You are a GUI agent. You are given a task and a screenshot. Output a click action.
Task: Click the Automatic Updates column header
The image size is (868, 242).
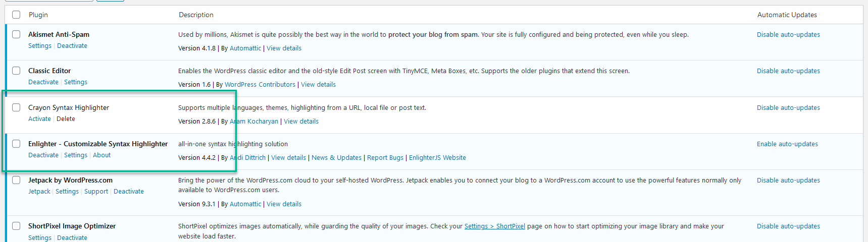coord(787,15)
